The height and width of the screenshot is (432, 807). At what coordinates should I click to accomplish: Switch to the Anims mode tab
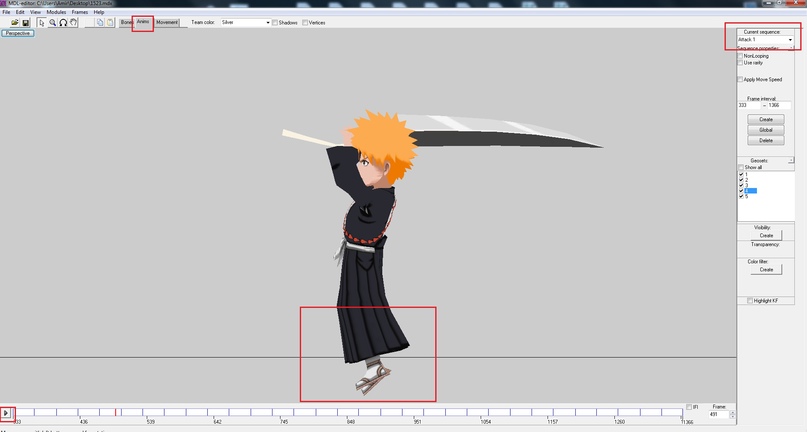143,22
